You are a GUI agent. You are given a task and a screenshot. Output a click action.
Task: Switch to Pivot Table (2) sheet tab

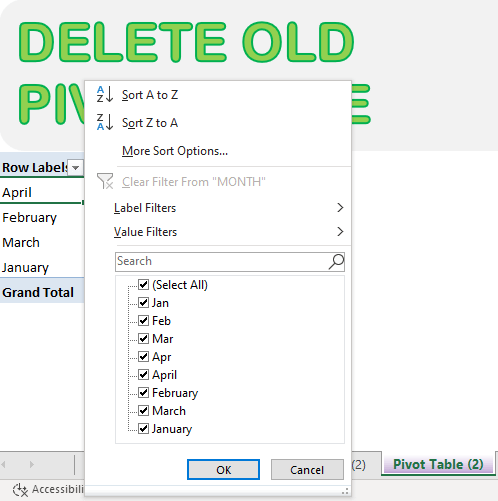coord(438,464)
